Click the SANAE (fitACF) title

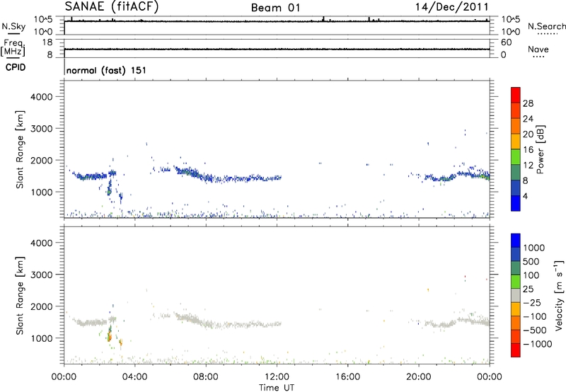112,7
